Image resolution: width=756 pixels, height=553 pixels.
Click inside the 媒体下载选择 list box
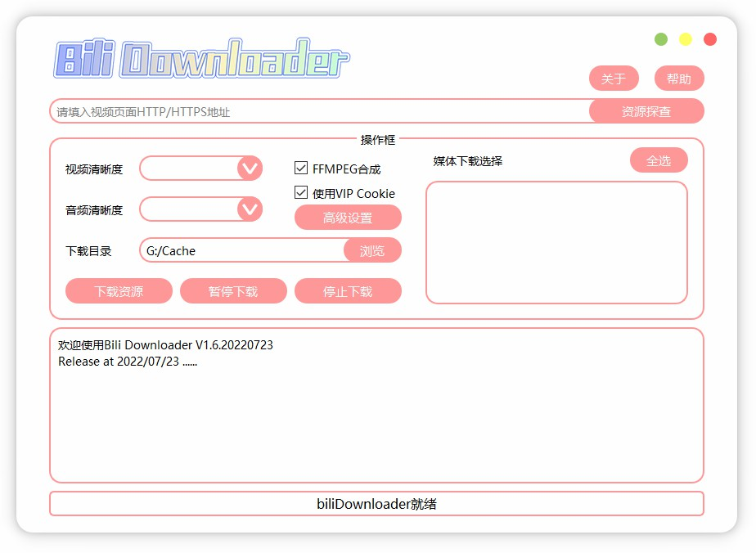coord(556,242)
